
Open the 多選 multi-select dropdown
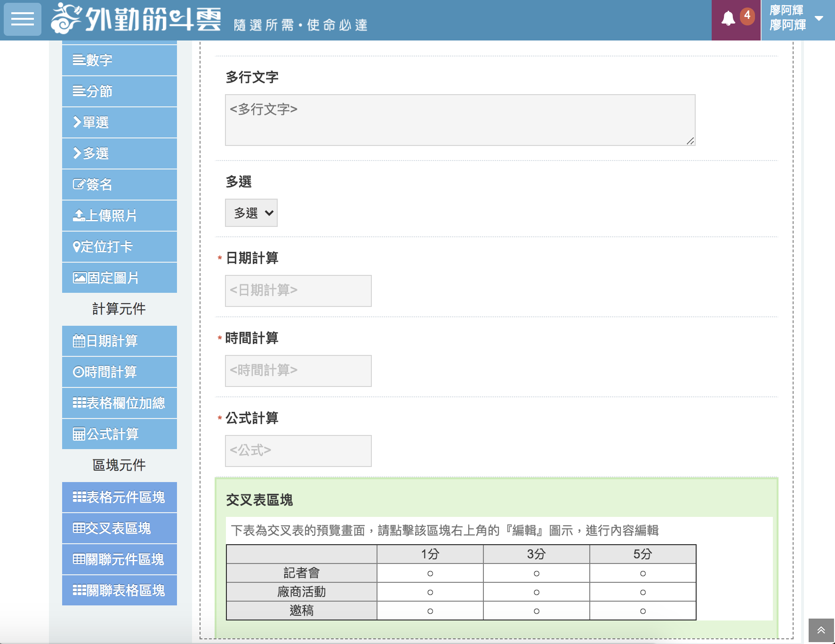pos(251,213)
